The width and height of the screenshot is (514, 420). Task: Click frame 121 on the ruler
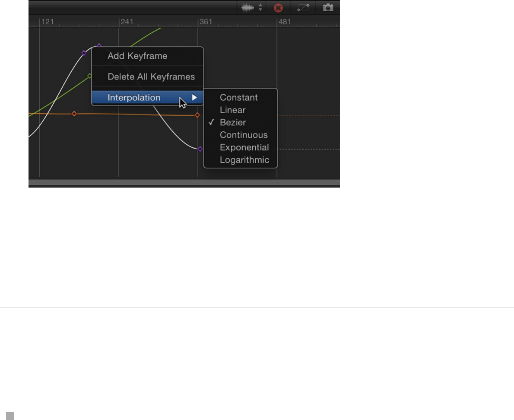[47, 22]
